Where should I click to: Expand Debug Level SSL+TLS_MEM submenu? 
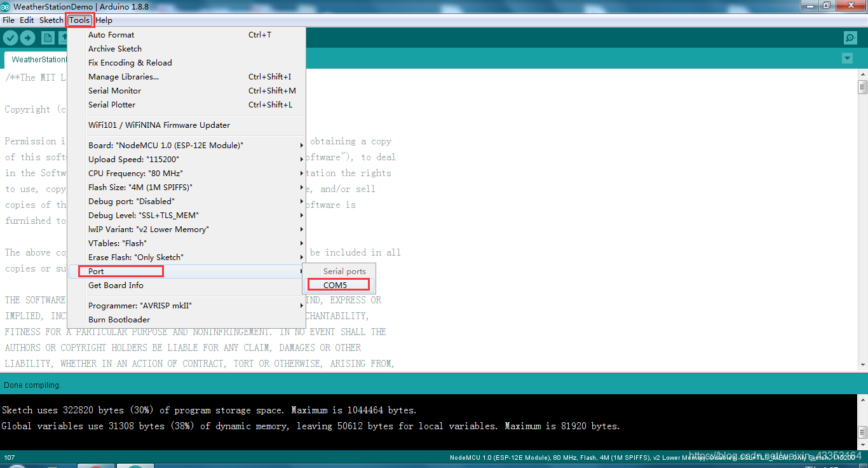click(187, 216)
